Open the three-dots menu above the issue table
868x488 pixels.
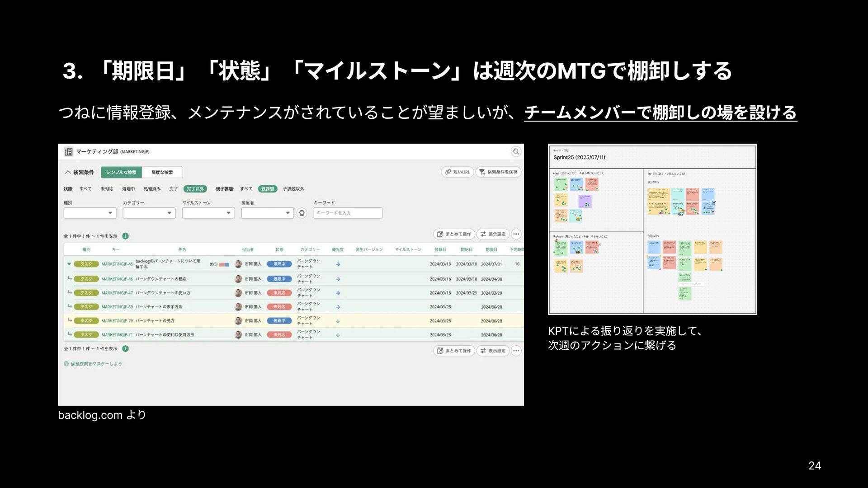click(x=516, y=234)
